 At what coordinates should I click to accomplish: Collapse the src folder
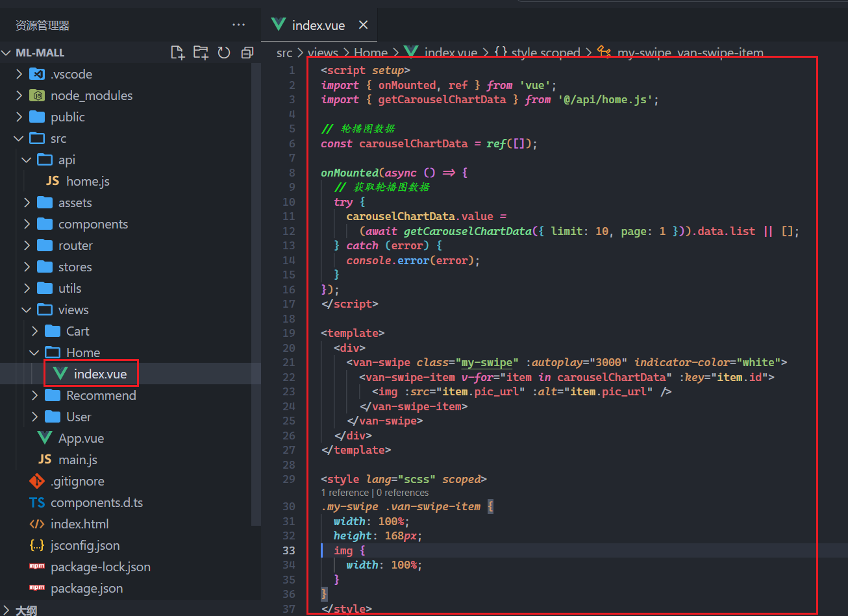tap(19, 138)
